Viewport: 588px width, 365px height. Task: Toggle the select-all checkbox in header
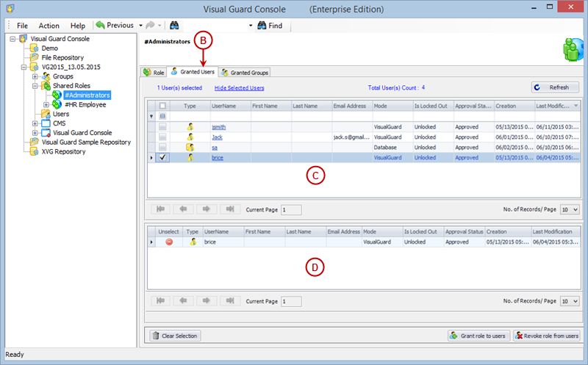coord(162,106)
